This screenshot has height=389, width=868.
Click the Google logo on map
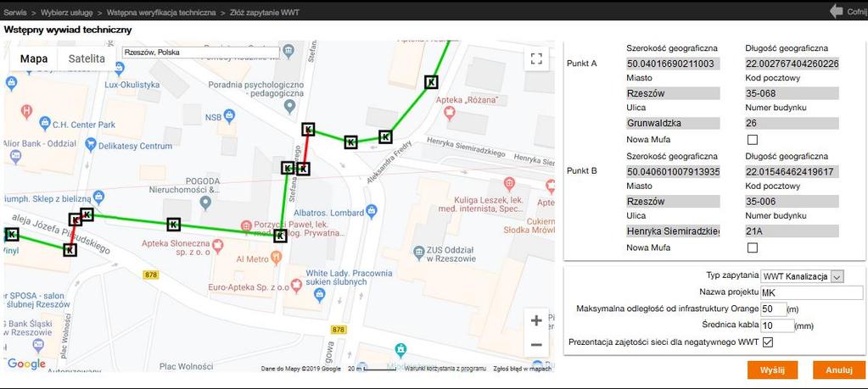(26, 364)
